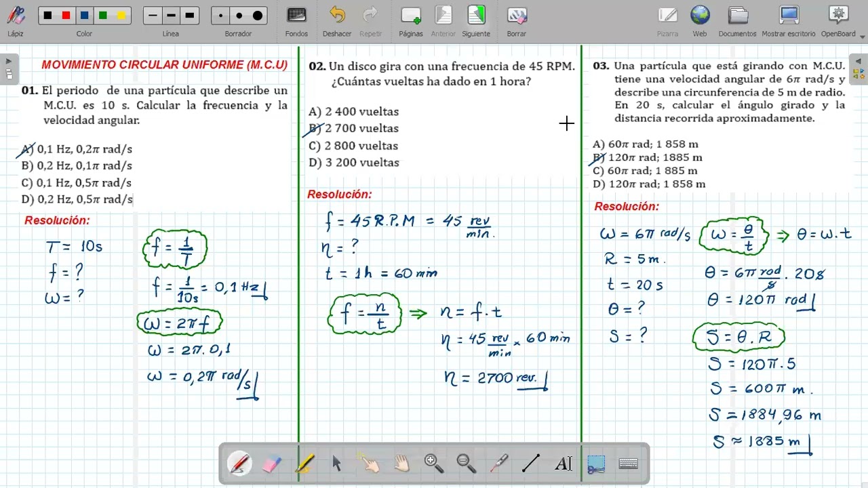Set the medium line width

click(x=172, y=16)
